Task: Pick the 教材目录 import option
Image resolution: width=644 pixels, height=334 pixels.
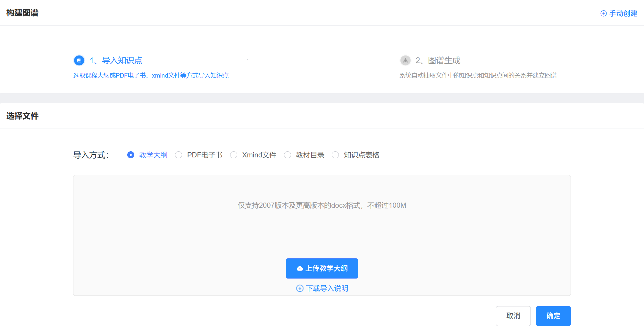Action: point(288,155)
